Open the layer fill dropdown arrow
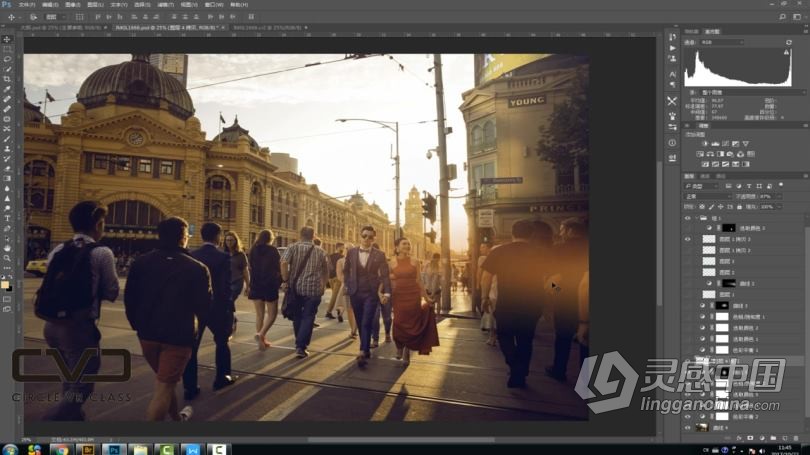The width and height of the screenshot is (810, 455). tap(778, 207)
